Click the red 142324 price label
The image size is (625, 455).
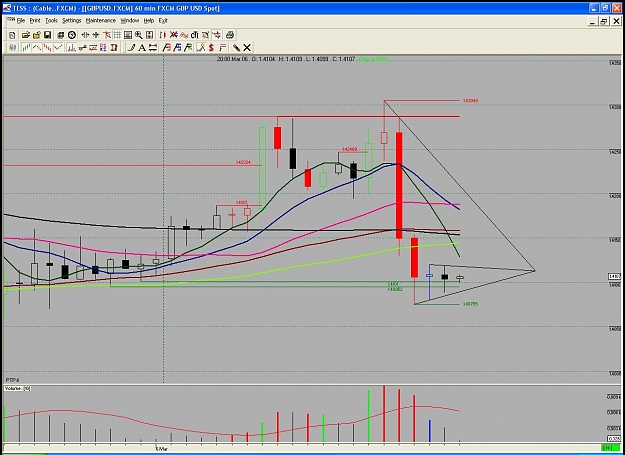click(243, 162)
